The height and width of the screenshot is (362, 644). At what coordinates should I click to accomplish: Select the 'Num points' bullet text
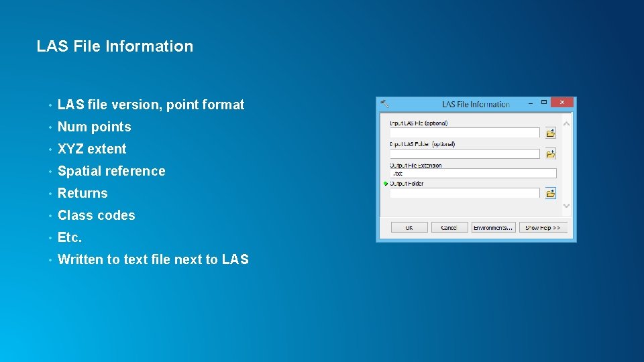pyautogui.click(x=94, y=127)
